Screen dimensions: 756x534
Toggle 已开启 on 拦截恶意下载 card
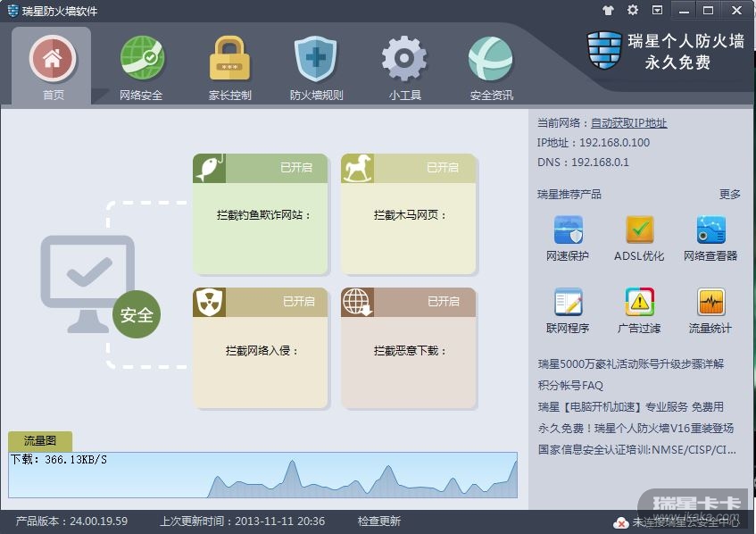pyautogui.click(x=444, y=302)
